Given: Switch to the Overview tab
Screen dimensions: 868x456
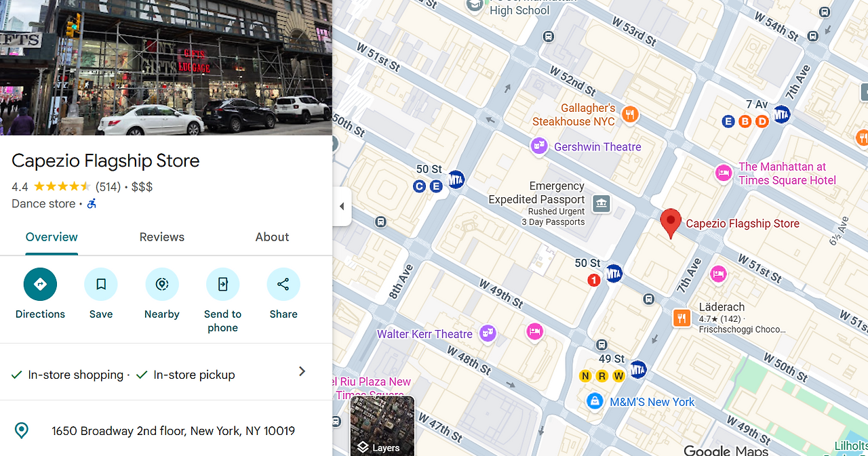Looking at the screenshot, I should [52, 237].
